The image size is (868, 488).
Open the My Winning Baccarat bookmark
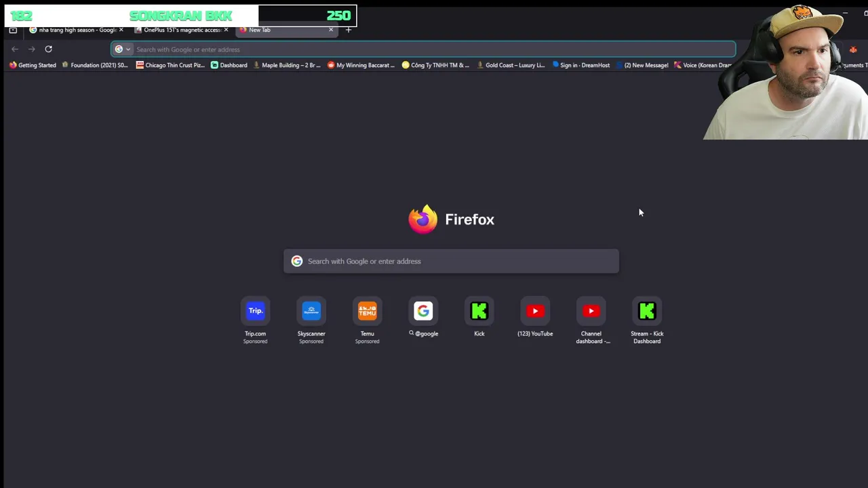[361, 65]
